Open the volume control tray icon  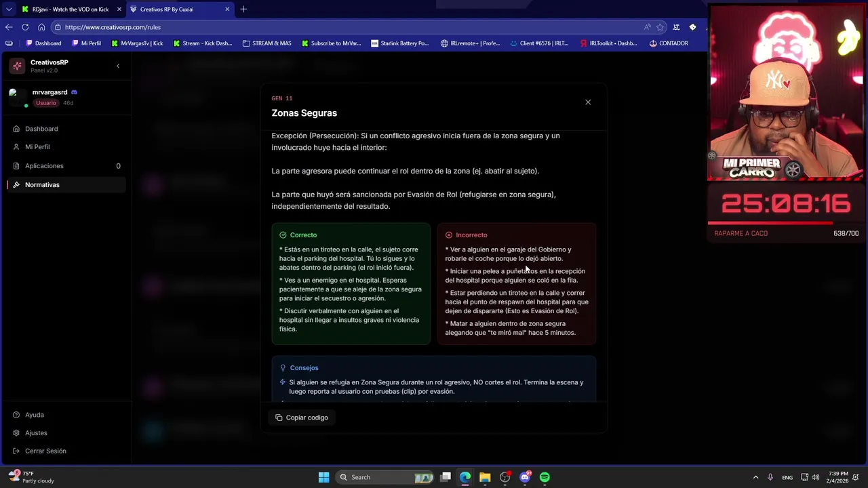815,477
